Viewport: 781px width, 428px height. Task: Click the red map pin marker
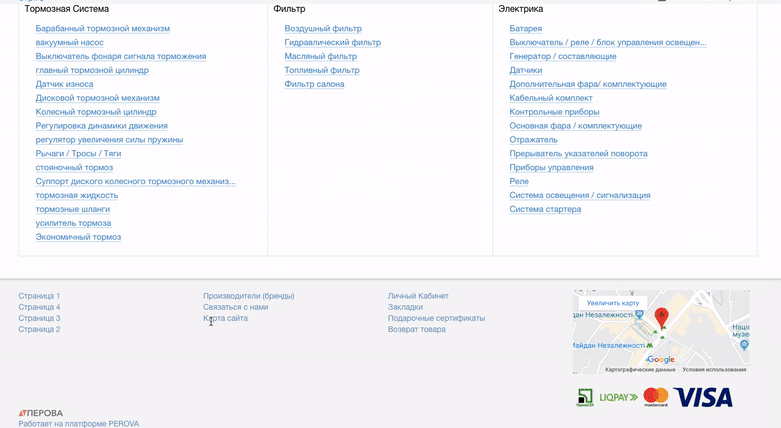(661, 318)
